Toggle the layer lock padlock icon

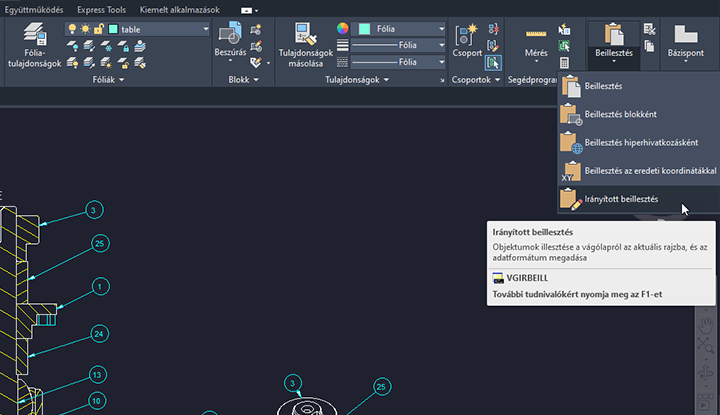point(99,29)
